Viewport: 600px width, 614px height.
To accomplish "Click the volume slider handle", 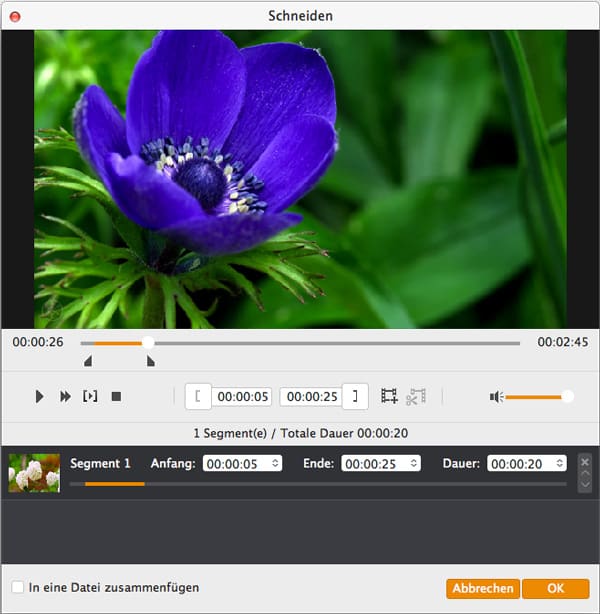I will pyautogui.click(x=567, y=397).
